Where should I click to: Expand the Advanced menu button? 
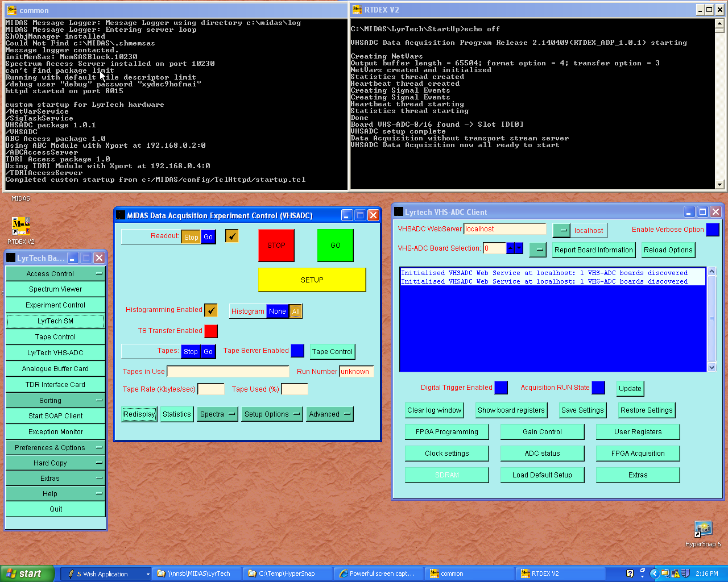point(330,414)
